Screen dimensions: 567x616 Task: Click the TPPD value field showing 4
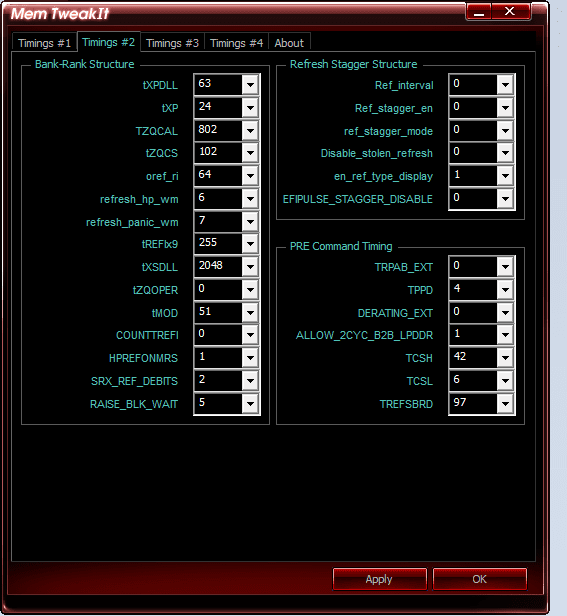(473, 289)
